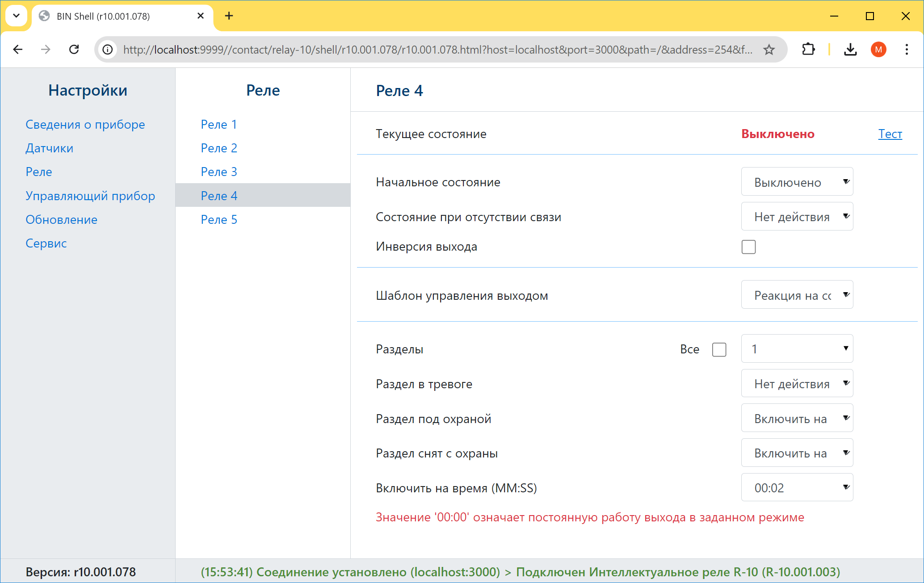
Task: Open the Сервис settings page
Action: pos(46,243)
